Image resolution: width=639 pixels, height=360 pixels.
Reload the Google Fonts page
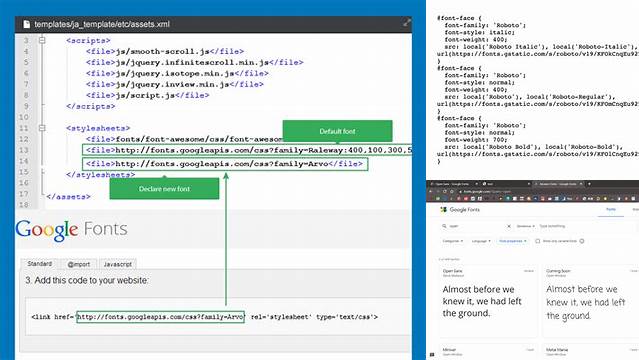[x=445, y=191]
